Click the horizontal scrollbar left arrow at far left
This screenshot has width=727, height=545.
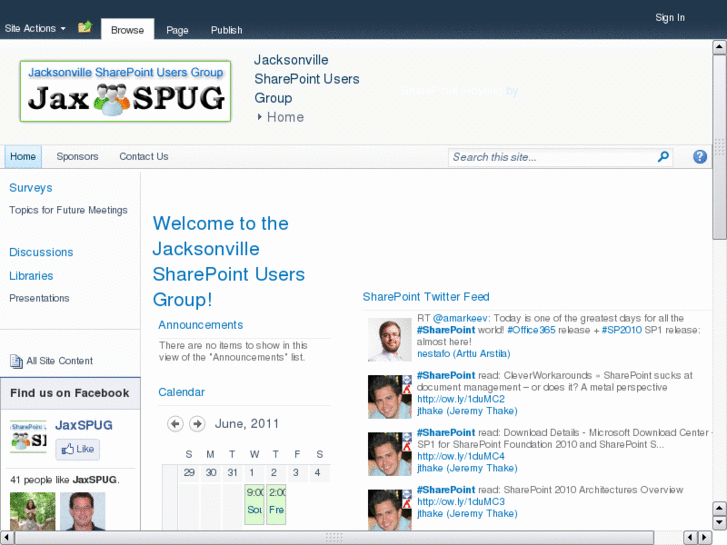click(7, 538)
